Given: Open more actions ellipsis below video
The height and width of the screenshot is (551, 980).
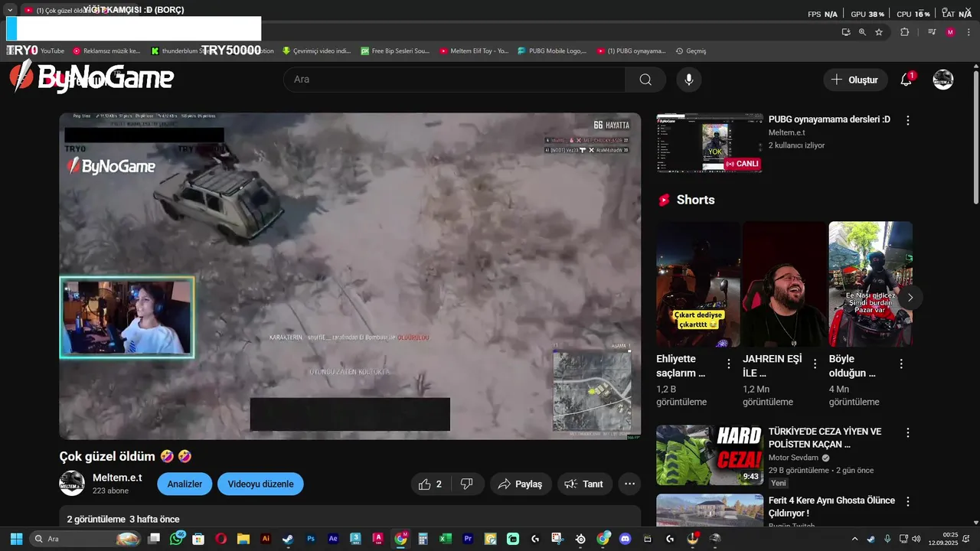Looking at the screenshot, I should (x=629, y=484).
